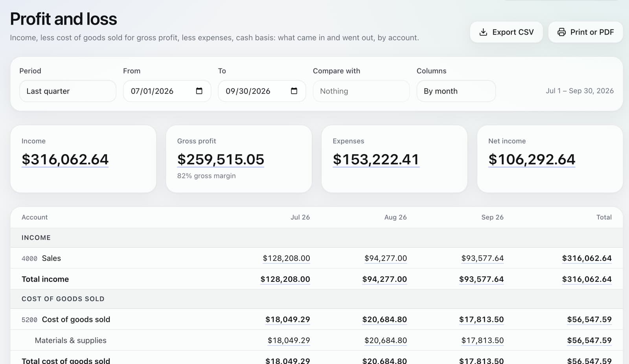629x364 pixels.
Task: Click Total income value for Sep 26
Action: [x=482, y=279]
